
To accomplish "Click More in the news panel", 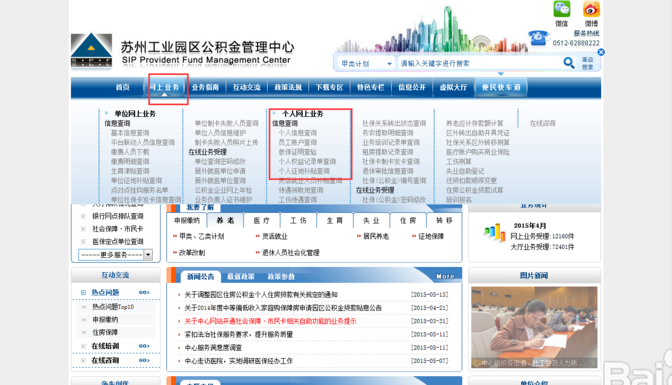I will 445,277.
